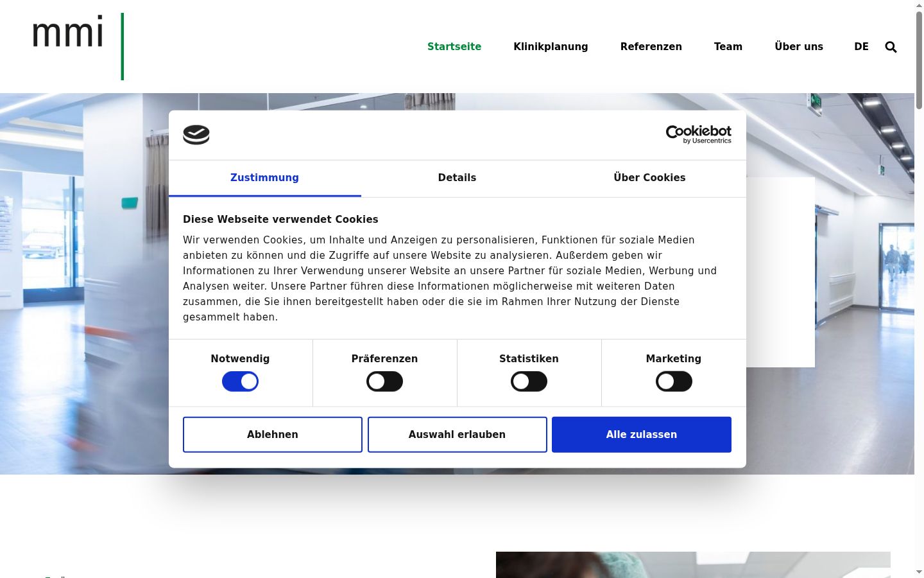Click the Ablehnen button
This screenshot has height=578, width=924.
point(273,435)
